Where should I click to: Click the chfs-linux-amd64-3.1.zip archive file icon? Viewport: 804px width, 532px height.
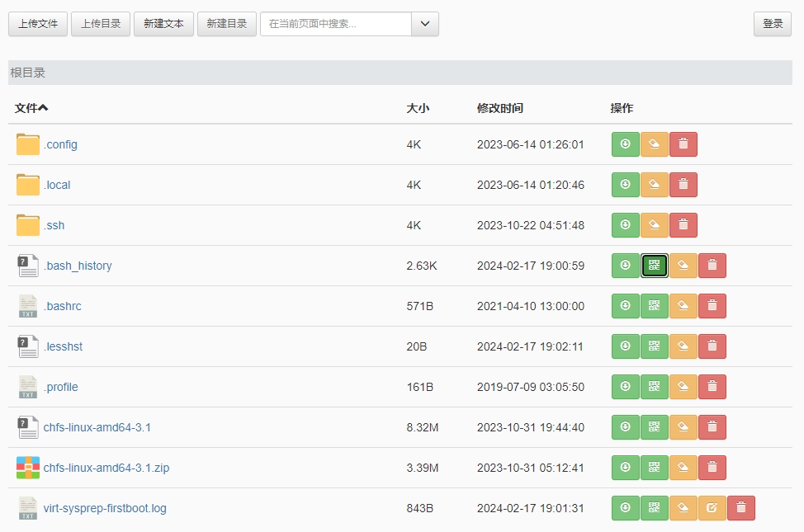[x=28, y=468]
